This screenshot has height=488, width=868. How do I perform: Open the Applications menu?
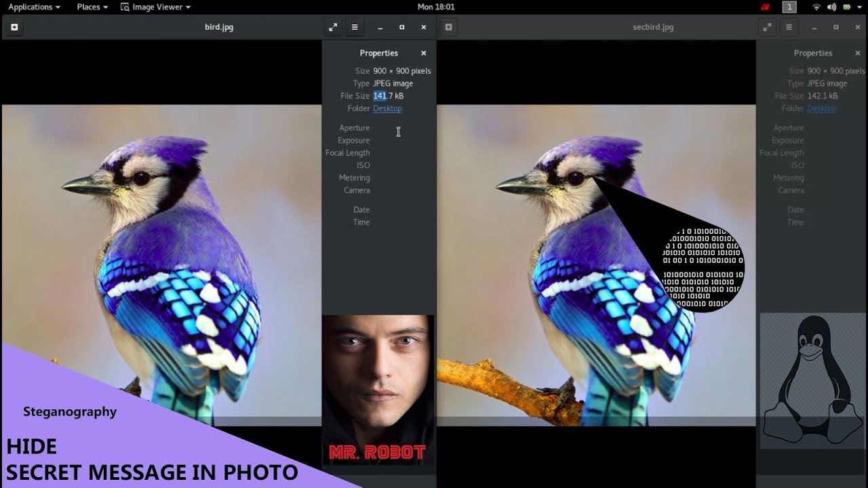pos(34,7)
